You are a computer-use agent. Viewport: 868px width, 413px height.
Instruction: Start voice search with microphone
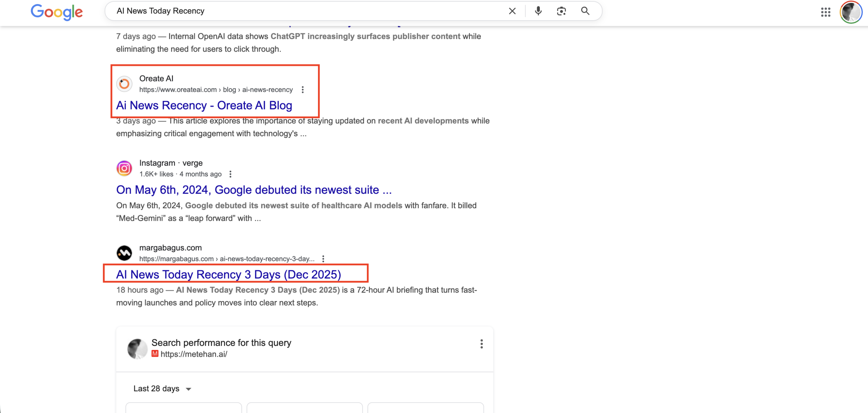[x=538, y=11]
